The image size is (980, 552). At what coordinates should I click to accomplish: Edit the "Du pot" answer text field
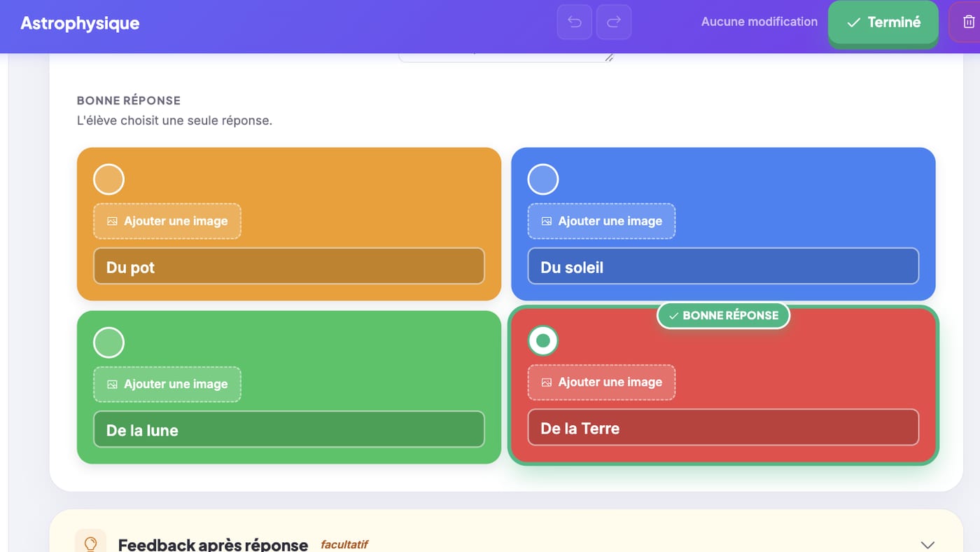click(x=289, y=266)
